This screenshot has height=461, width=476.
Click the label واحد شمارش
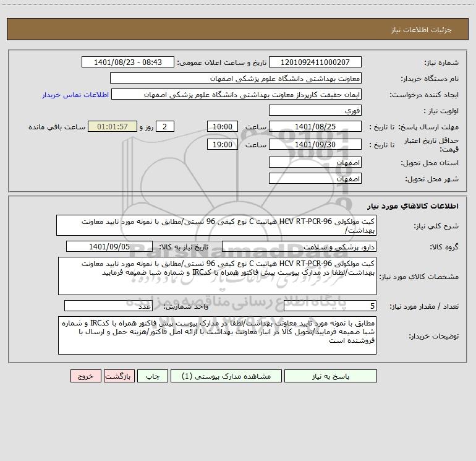pyautogui.click(x=186, y=307)
